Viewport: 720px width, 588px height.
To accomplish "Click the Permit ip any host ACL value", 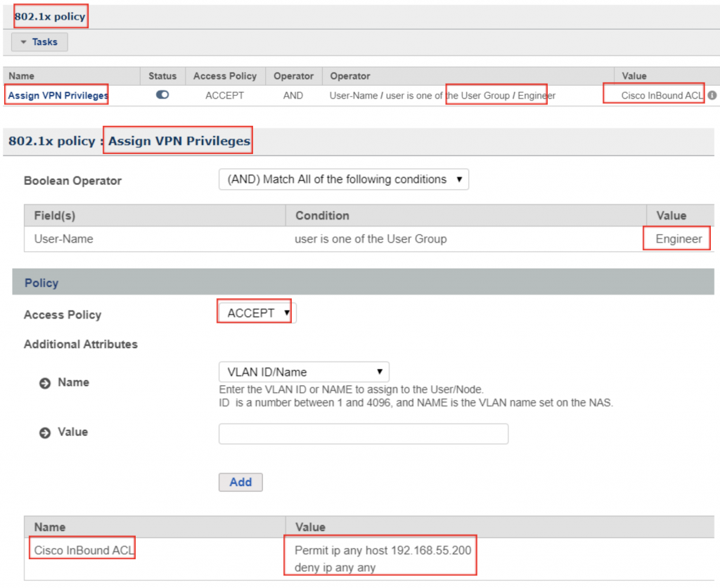I will (x=382, y=550).
